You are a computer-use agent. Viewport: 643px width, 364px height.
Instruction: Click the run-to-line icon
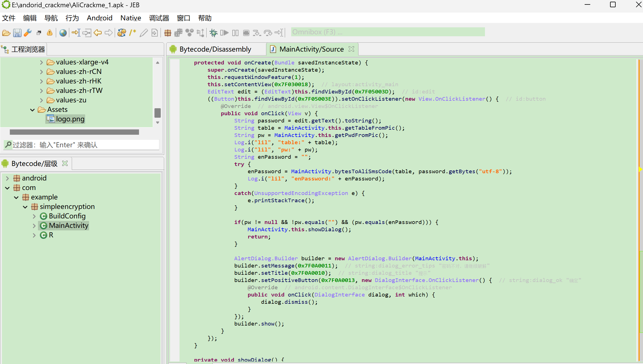pyautogui.click(x=279, y=33)
